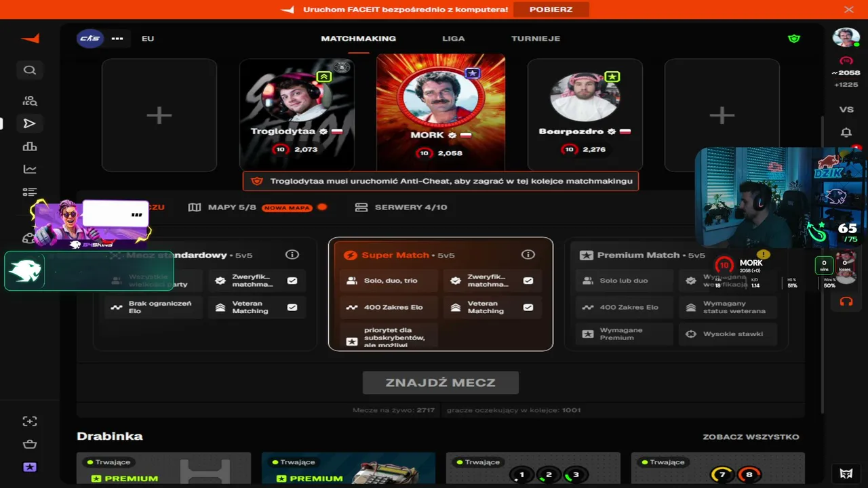Image resolution: width=868 pixels, height=488 pixels.
Task: Toggle Zweryfikowany matchmaking checkbox in Mecz standardowy
Action: (x=292, y=281)
